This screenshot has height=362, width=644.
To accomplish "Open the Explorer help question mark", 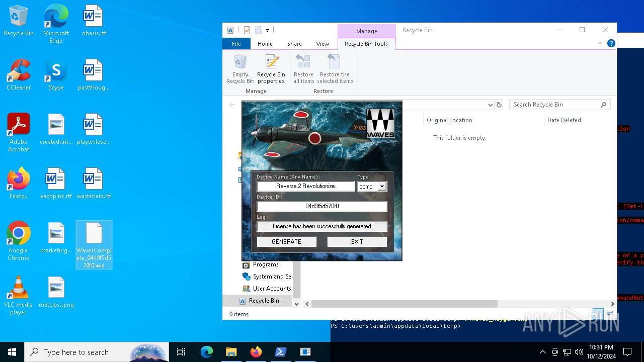I will tap(611, 43).
